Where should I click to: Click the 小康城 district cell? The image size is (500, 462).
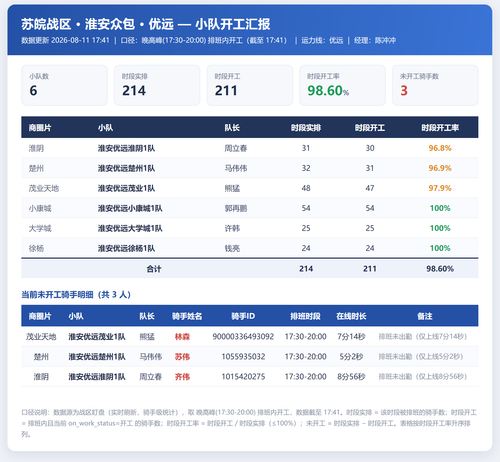(40, 208)
